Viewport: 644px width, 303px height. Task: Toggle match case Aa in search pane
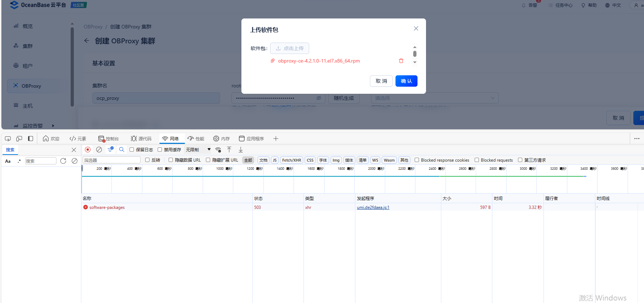point(8,161)
